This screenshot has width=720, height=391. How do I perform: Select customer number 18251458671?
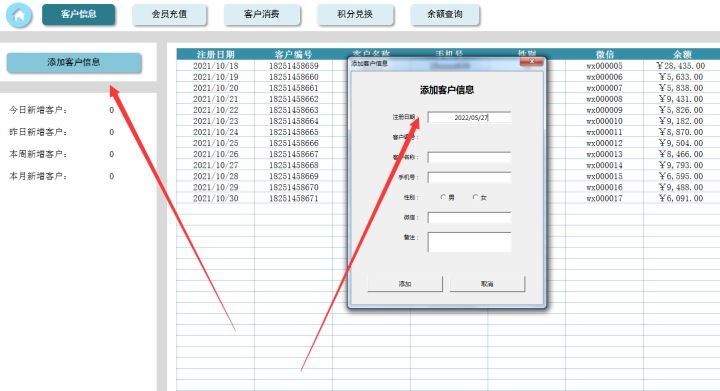293,198
